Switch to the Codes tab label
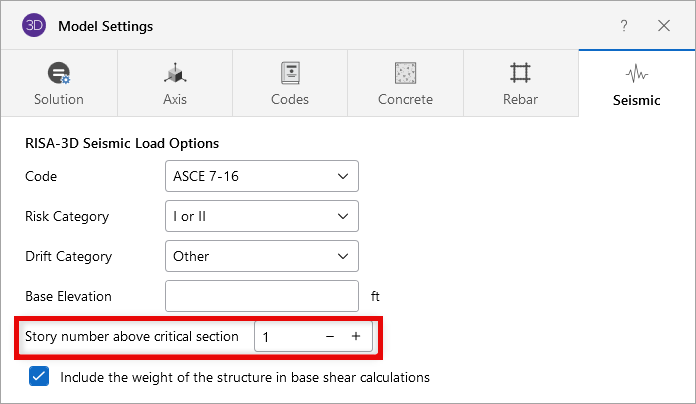Image resolution: width=696 pixels, height=404 pixels. 290,99
